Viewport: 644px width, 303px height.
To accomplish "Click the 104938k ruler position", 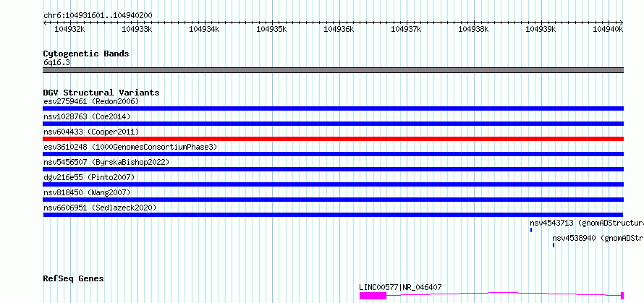I will point(473,29).
